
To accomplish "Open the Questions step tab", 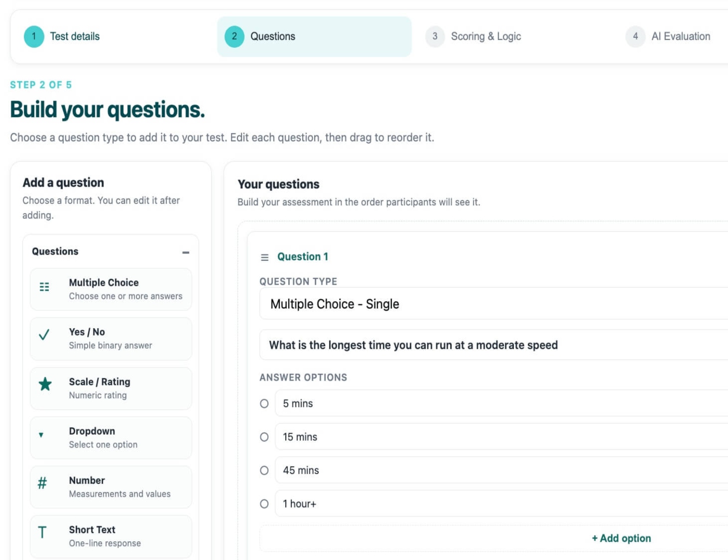I will pos(314,37).
